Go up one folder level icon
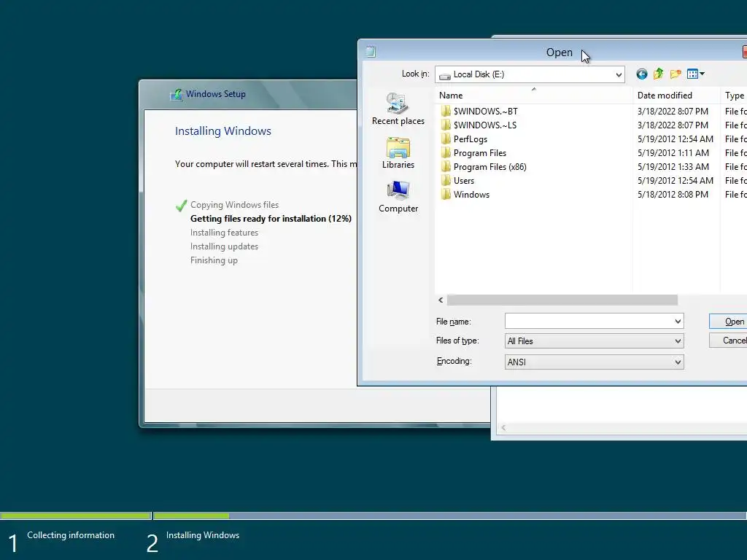747x560 pixels. 659,74
